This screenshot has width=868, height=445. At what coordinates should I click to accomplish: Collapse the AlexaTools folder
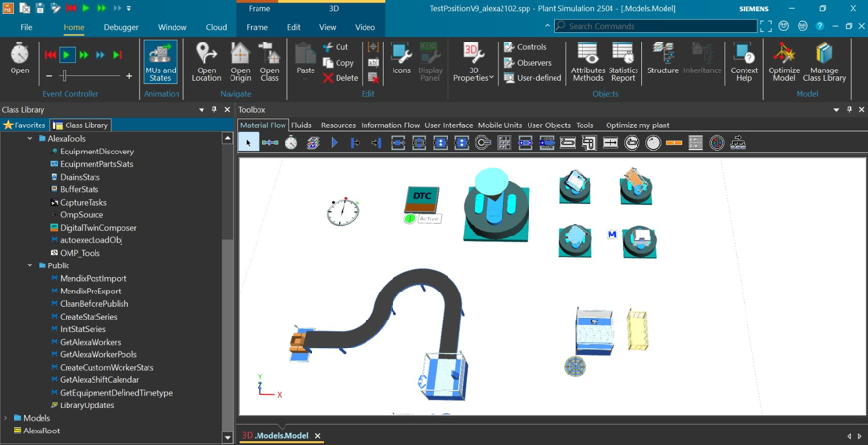(x=30, y=139)
